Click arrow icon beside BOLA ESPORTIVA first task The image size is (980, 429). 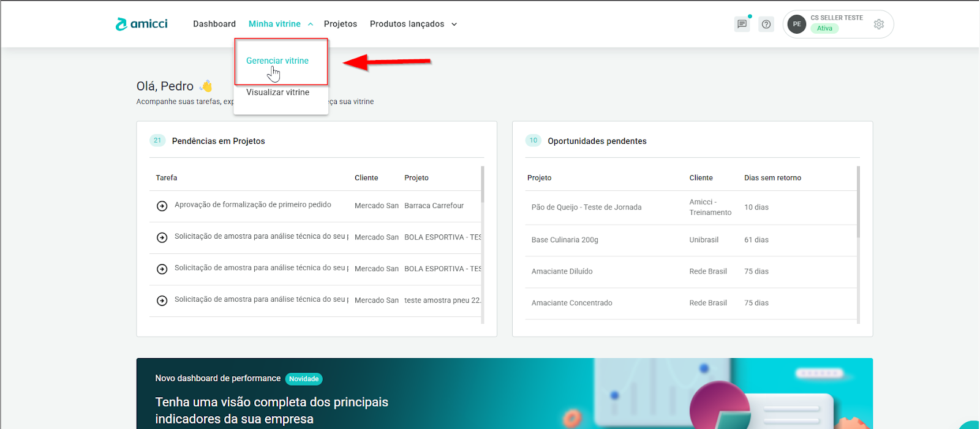pos(162,237)
